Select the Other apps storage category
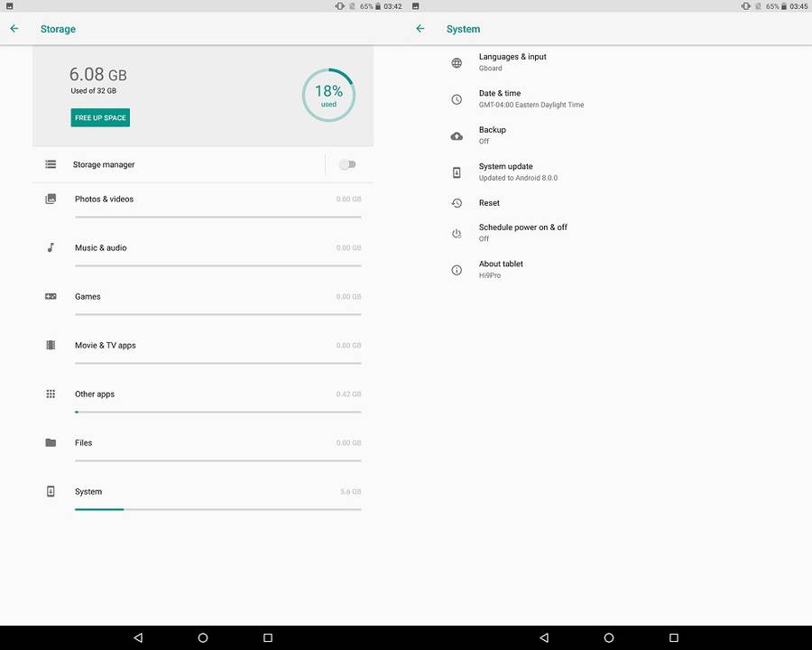The height and width of the screenshot is (650, 812). pos(95,395)
